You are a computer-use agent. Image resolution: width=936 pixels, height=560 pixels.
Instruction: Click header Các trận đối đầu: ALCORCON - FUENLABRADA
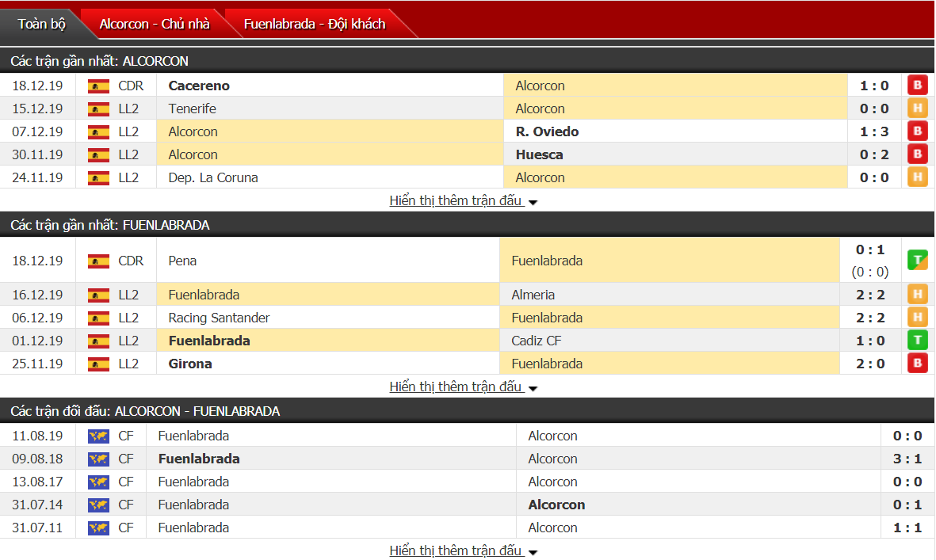pyautogui.click(x=145, y=411)
